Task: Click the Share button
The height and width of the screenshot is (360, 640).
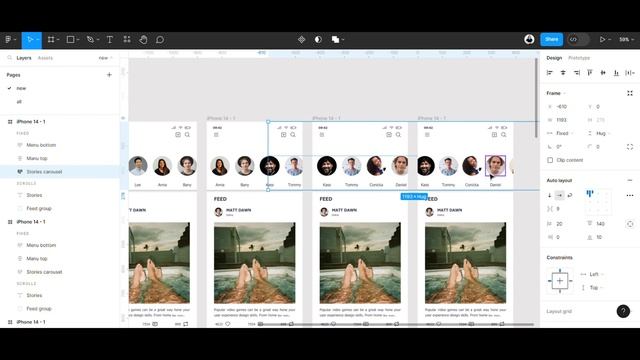Action: click(x=551, y=39)
